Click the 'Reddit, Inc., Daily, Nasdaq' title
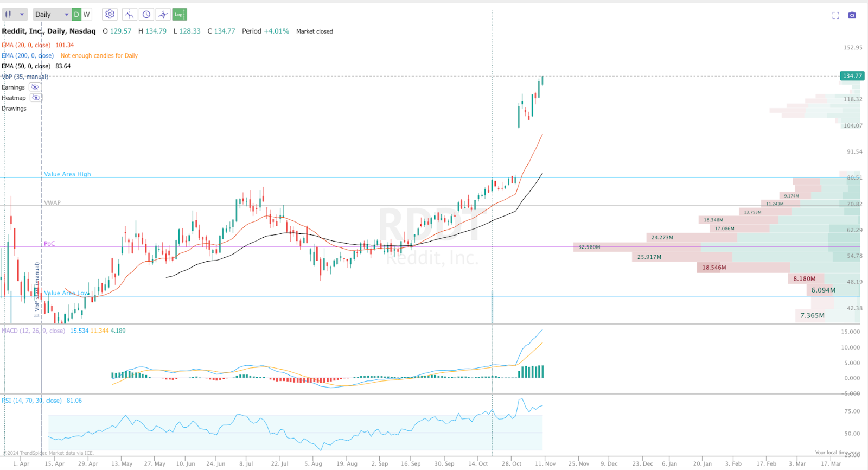 49,31
